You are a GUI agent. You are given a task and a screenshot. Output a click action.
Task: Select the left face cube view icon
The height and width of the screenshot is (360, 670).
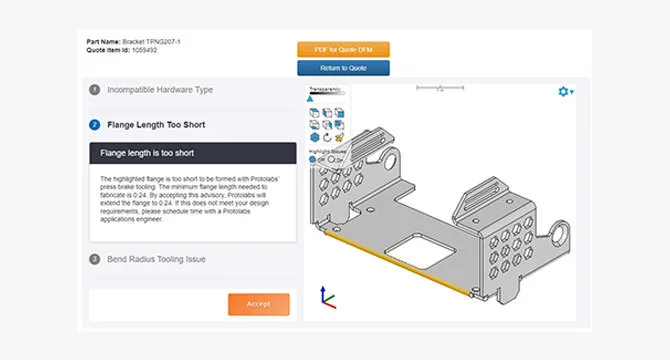tap(327, 113)
